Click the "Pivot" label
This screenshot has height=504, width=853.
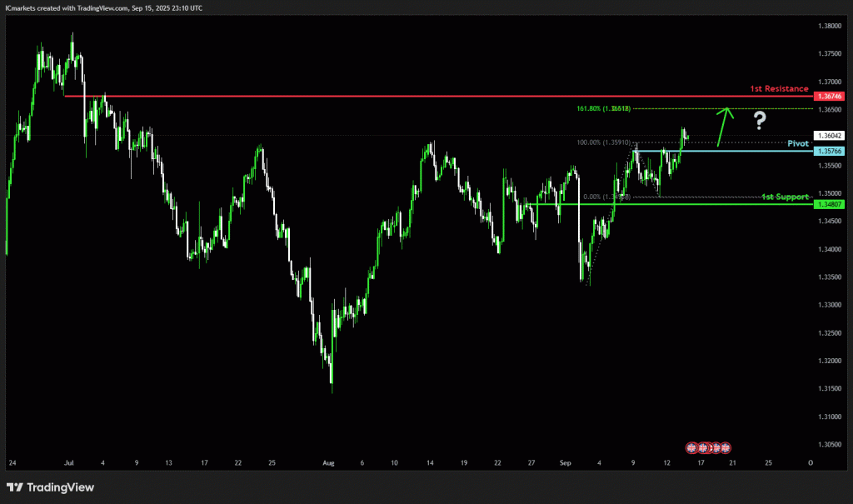(798, 143)
